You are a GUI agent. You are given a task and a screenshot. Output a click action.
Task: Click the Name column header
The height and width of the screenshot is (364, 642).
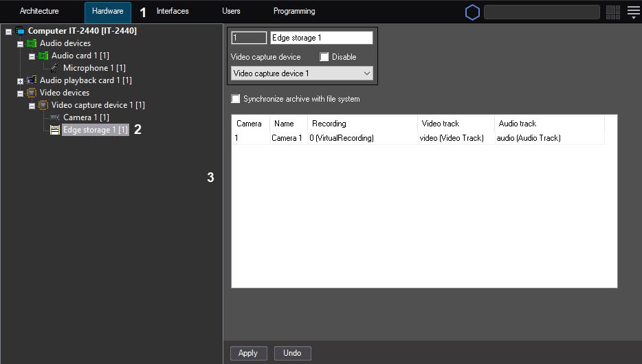point(289,124)
